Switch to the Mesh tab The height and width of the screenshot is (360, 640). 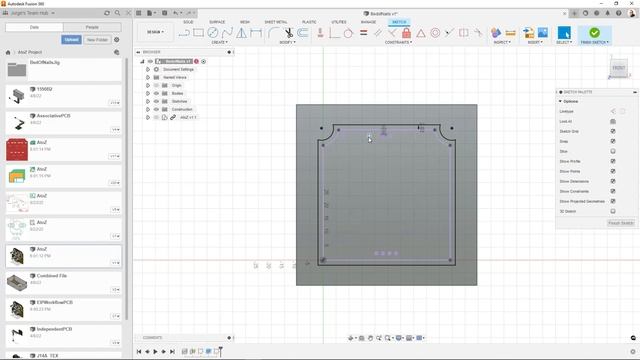tap(245, 22)
